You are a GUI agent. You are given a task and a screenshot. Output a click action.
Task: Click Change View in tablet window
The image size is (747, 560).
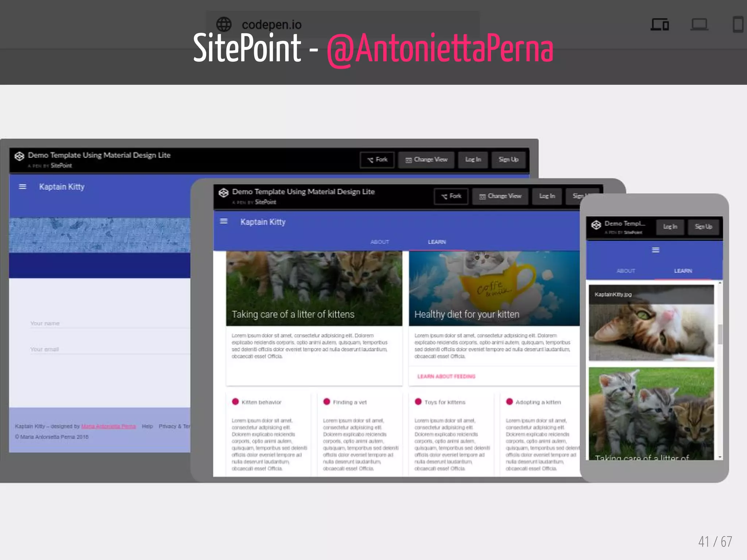pos(500,196)
